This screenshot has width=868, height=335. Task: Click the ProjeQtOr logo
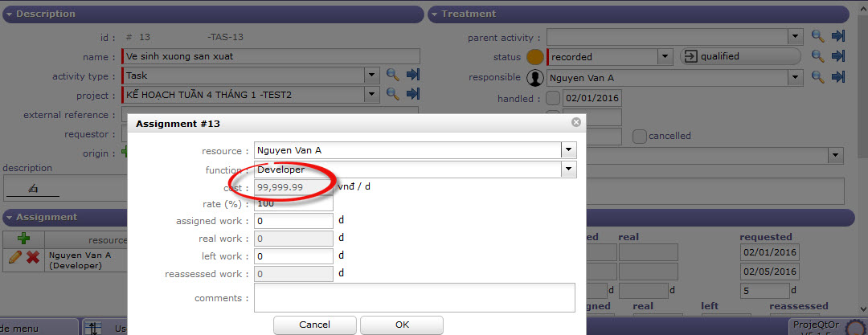[855, 327]
